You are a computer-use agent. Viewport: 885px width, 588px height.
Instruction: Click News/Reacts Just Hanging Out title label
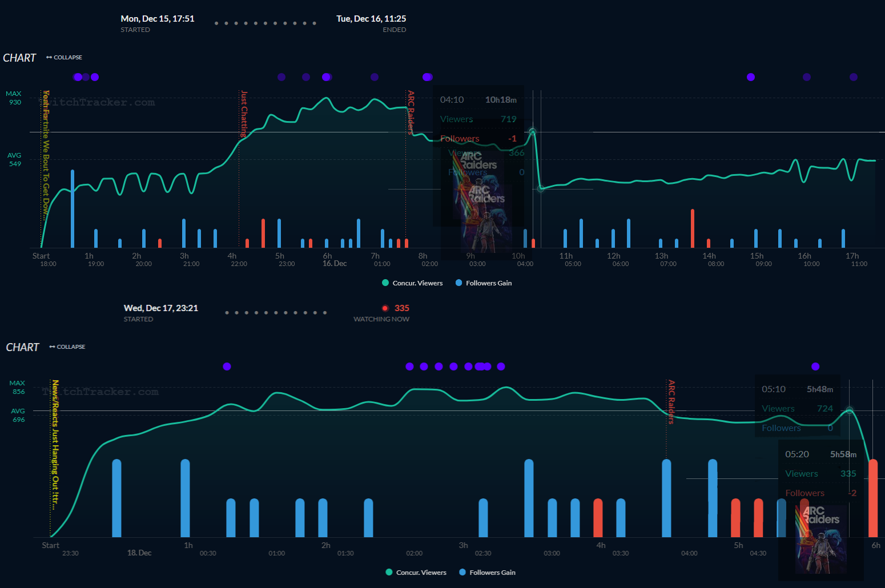(x=55, y=444)
